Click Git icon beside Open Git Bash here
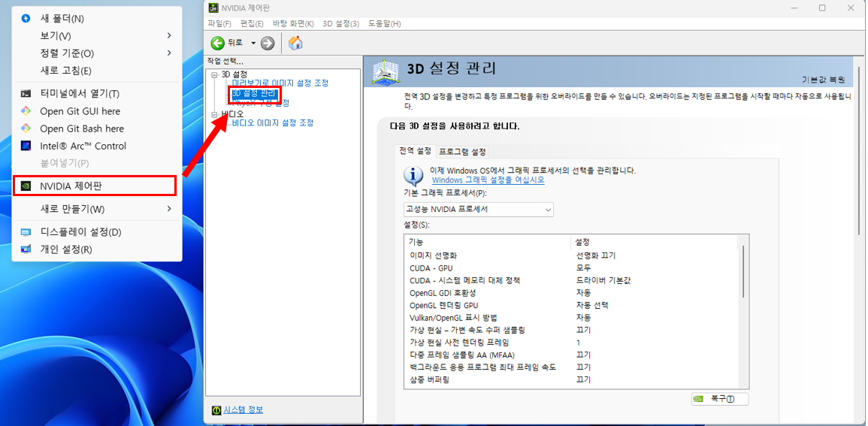This screenshot has width=868, height=426. [26, 128]
